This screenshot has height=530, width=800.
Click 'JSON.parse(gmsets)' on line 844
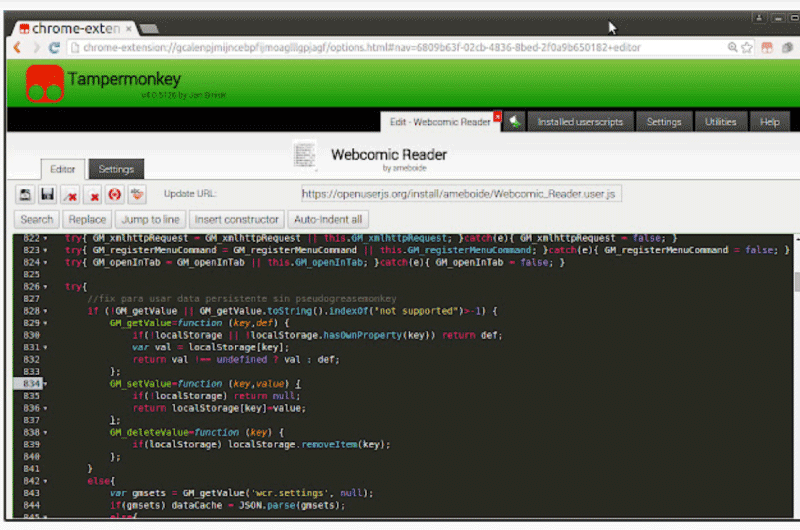tap(291, 506)
